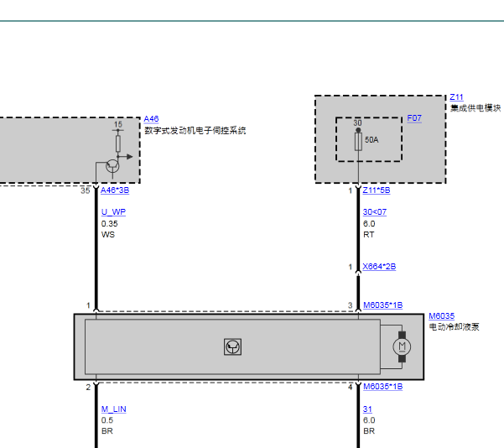This screenshot has width=504, height=448.
Task: Select terminal 15 label in A46 box
Action: click(118, 124)
